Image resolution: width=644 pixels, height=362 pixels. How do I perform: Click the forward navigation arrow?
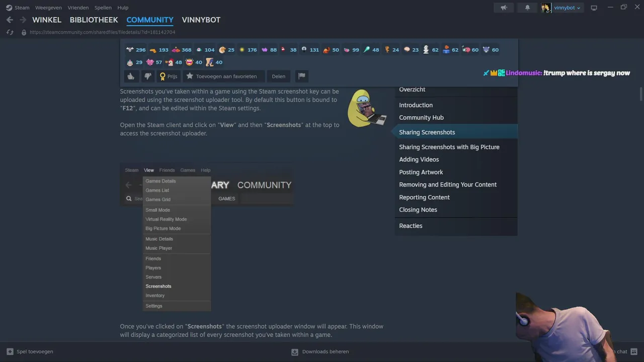point(23,20)
